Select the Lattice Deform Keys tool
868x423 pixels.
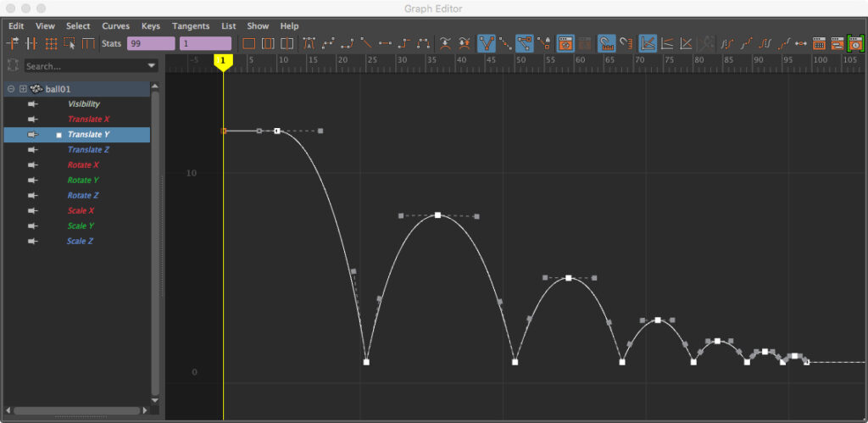click(50, 42)
